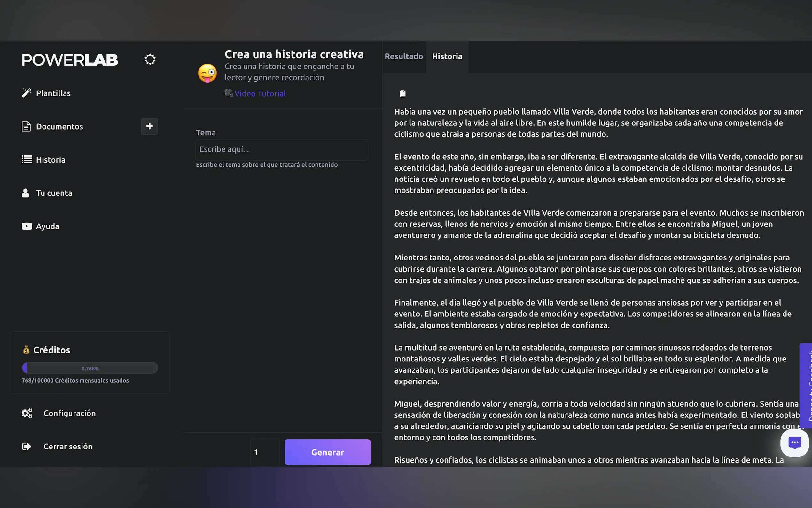Open the chat support bubble
The width and height of the screenshot is (812, 508).
coord(794,442)
